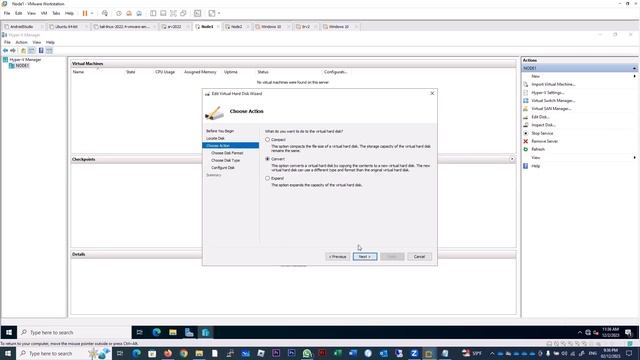
Task: Click the Up one level folder icon in Hyper-V toolbar
Action: click(23, 51)
